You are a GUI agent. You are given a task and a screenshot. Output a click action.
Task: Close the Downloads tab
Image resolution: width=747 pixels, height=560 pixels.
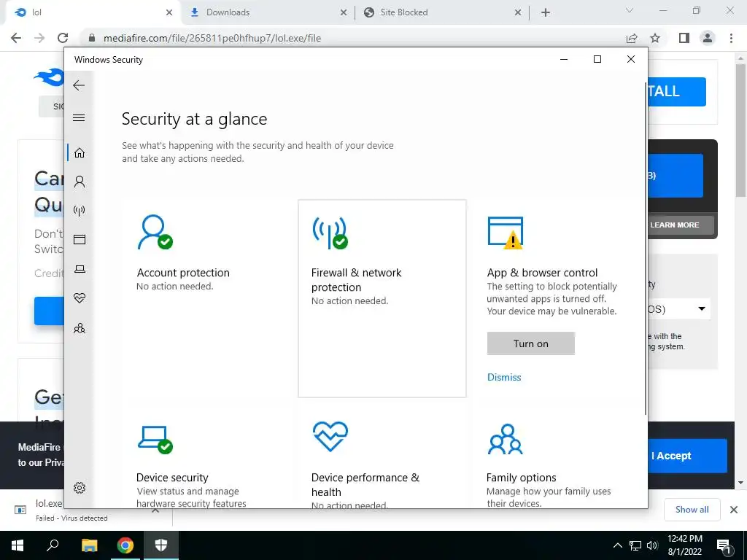[344, 13]
